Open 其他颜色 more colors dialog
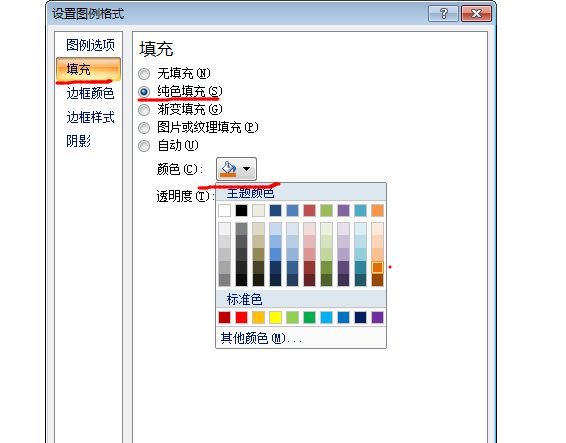Viewport: 566px width, 443px height. tap(261, 338)
